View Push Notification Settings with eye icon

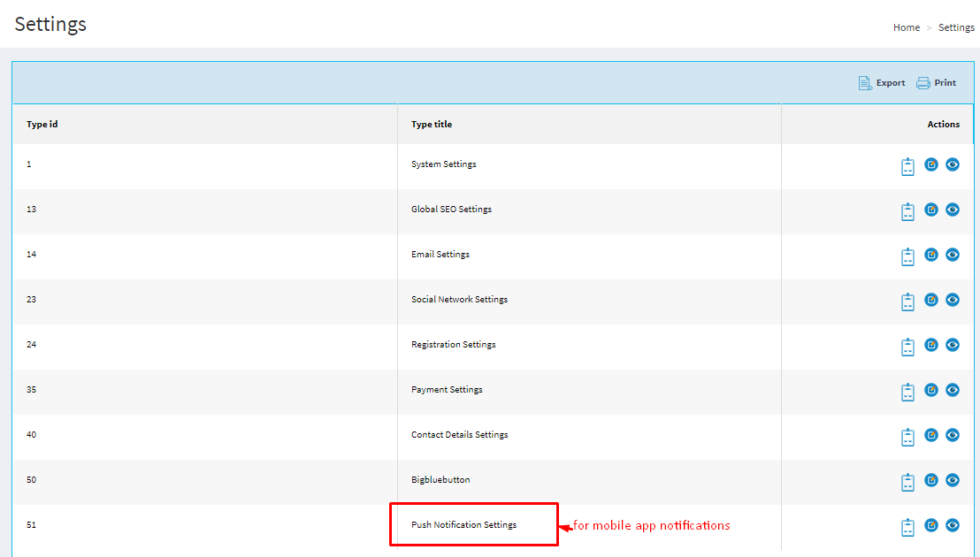(953, 525)
